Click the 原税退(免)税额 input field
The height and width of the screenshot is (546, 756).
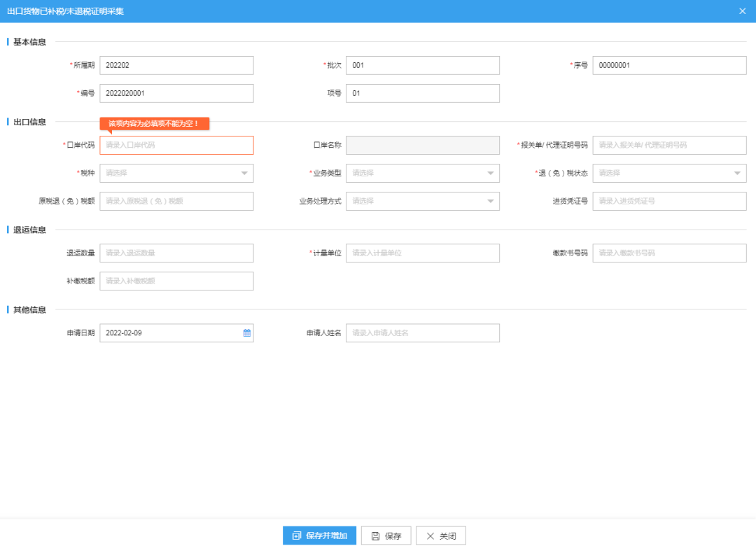click(x=176, y=201)
